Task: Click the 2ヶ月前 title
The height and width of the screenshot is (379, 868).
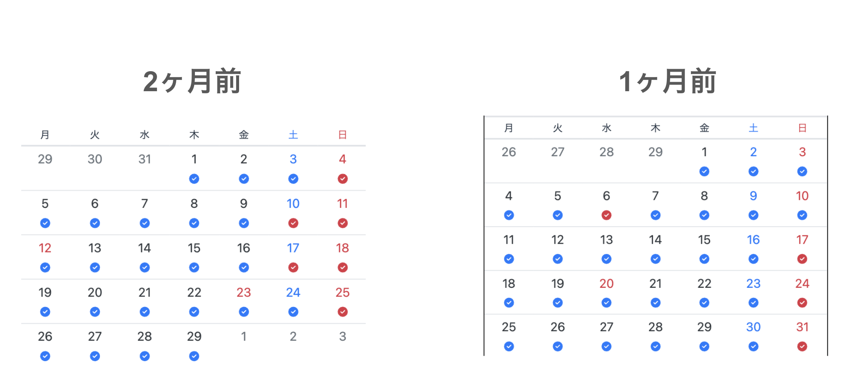Action: point(192,81)
